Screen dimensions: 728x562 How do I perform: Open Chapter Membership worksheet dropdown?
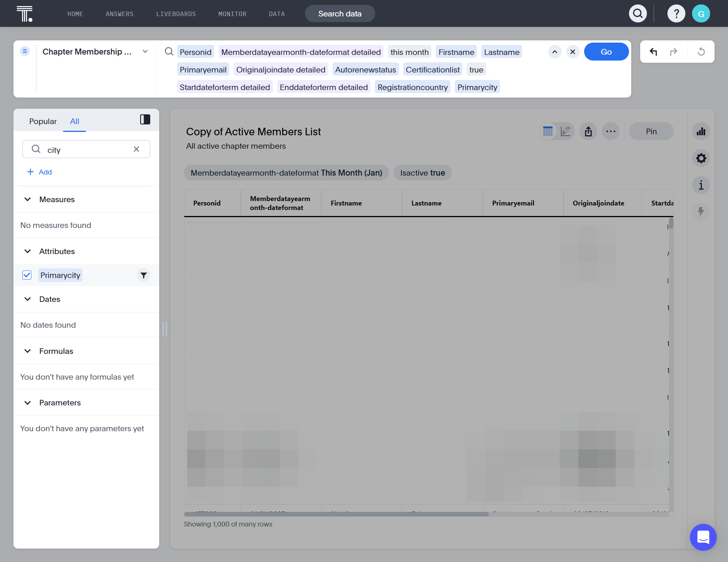point(145,52)
